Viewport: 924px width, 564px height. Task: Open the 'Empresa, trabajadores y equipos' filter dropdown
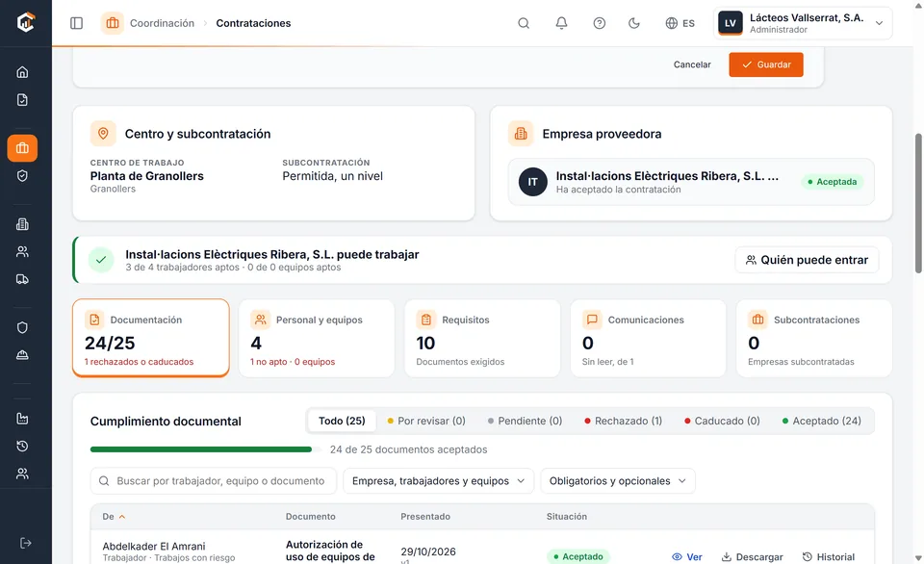[439, 481]
